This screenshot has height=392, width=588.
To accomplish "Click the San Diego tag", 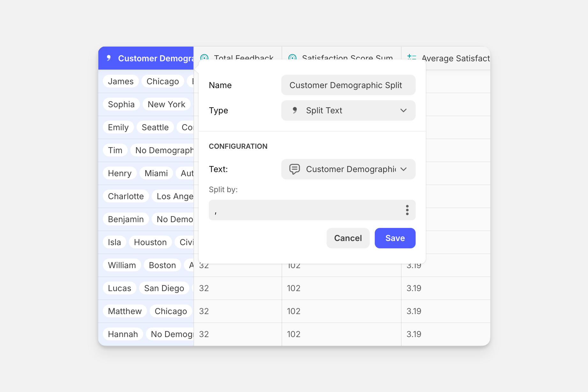I will [164, 288].
